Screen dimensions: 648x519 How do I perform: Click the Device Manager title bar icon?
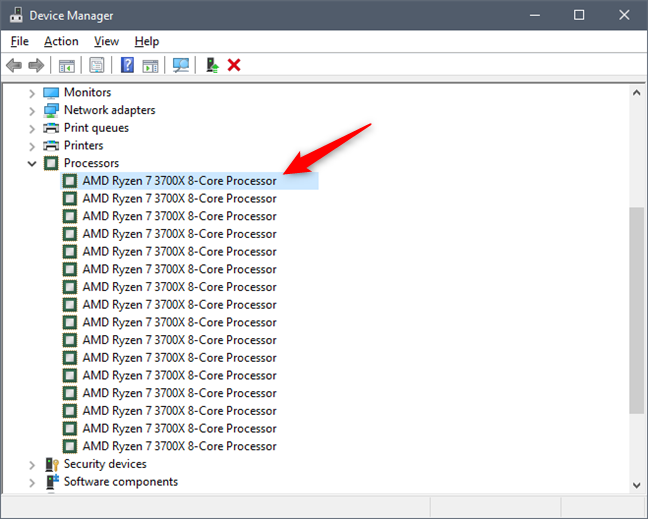click(x=16, y=15)
